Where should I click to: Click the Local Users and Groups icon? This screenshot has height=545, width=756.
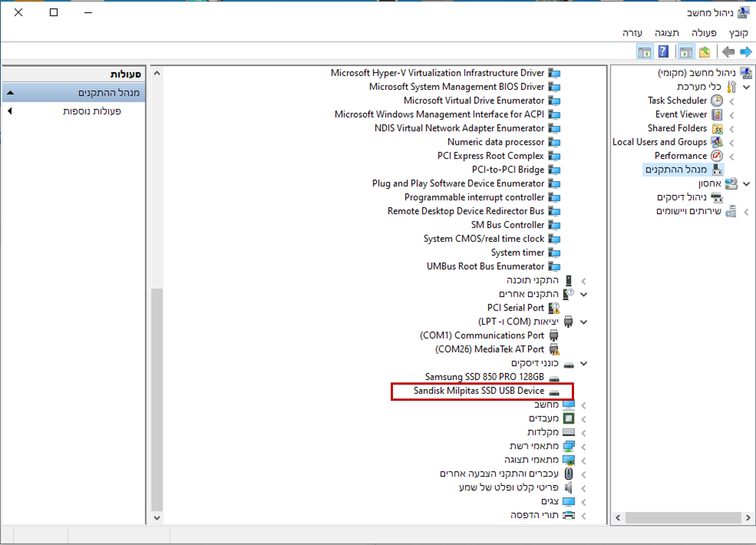click(717, 142)
